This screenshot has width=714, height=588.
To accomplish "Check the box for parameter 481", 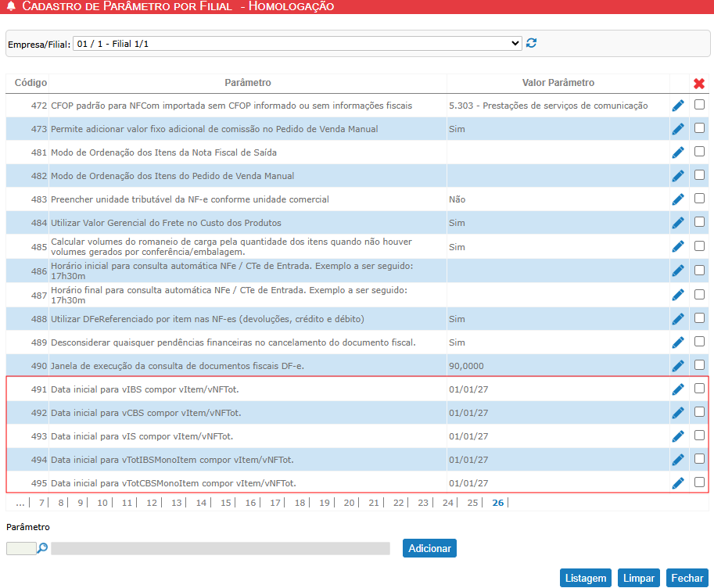I will click(x=699, y=151).
